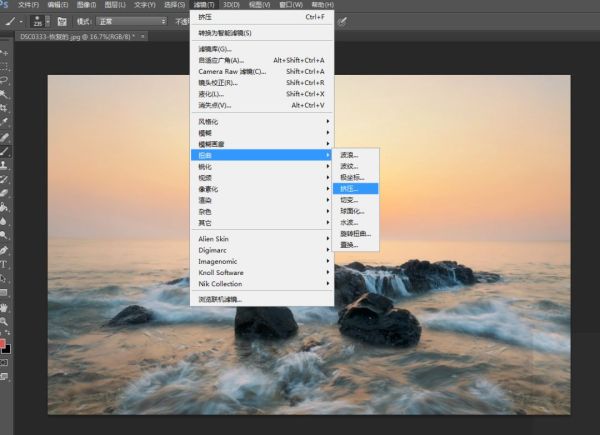Select the History Brush tool
This screenshot has width=600, height=435.
4,179
